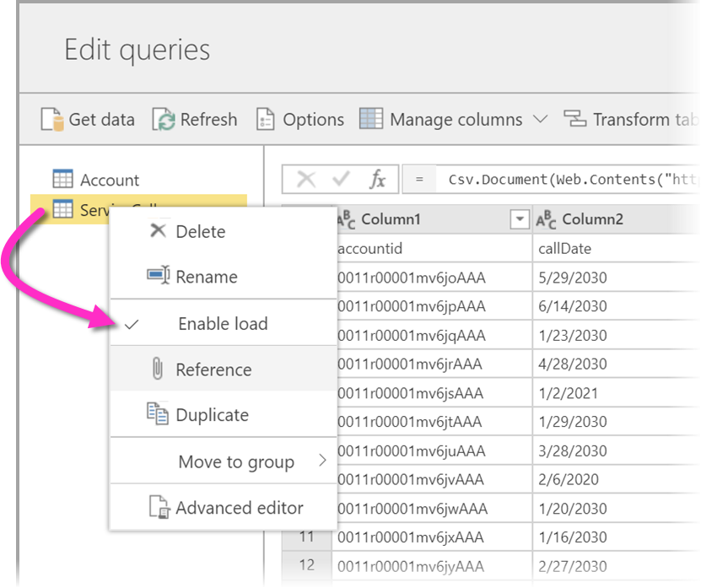Expand the Manage columns dropdown chevron

541,120
